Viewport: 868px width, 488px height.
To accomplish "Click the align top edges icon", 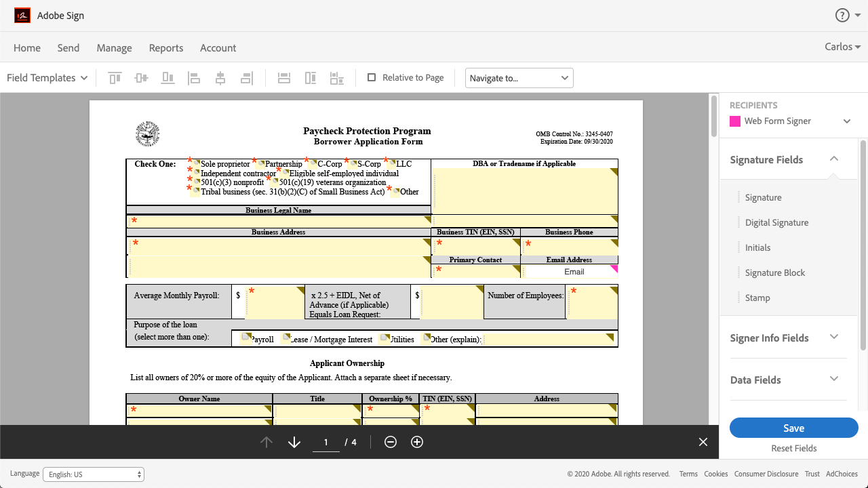I will tap(115, 78).
